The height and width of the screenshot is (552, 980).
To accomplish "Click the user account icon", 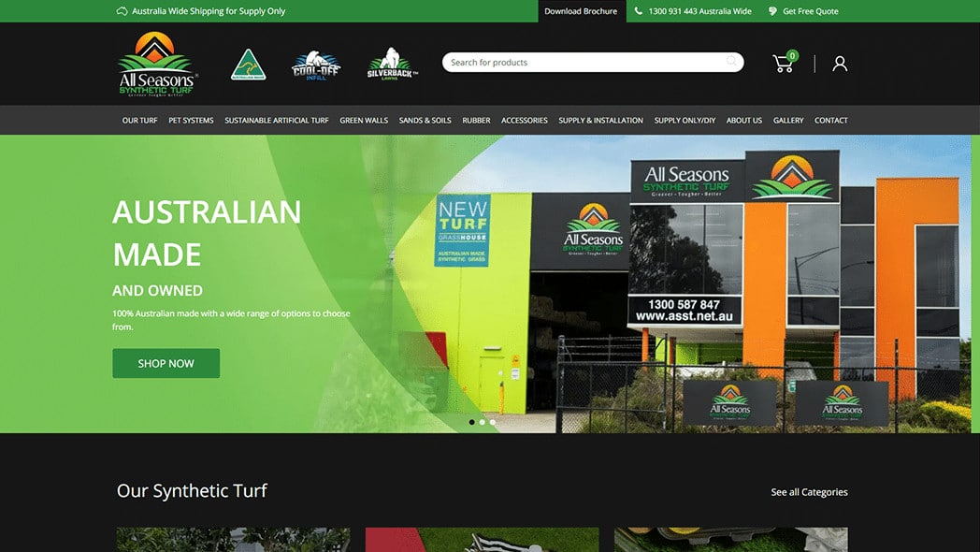I will point(840,64).
